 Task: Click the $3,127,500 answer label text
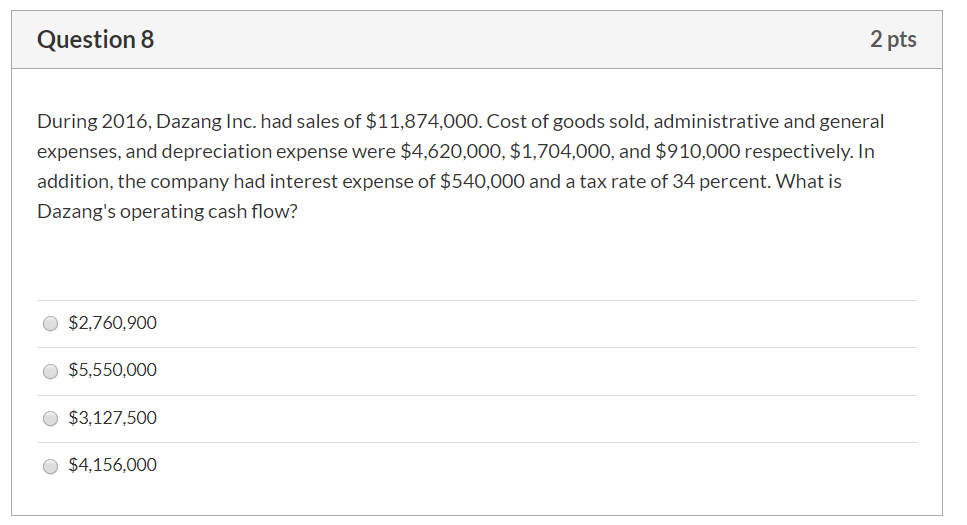tap(112, 418)
